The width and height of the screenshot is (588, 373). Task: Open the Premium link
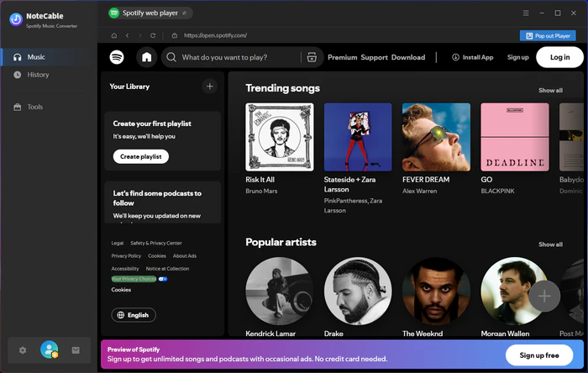pyautogui.click(x=343, y=57)
